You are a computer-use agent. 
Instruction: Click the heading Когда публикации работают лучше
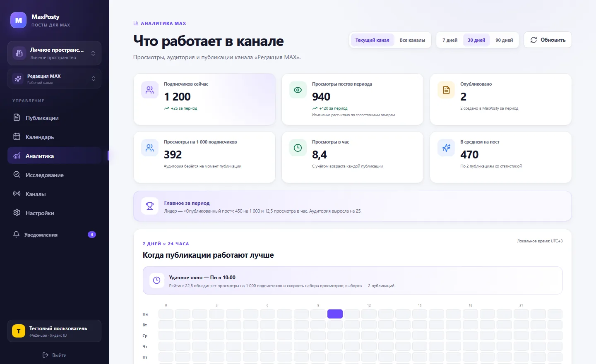pos(208,255)
